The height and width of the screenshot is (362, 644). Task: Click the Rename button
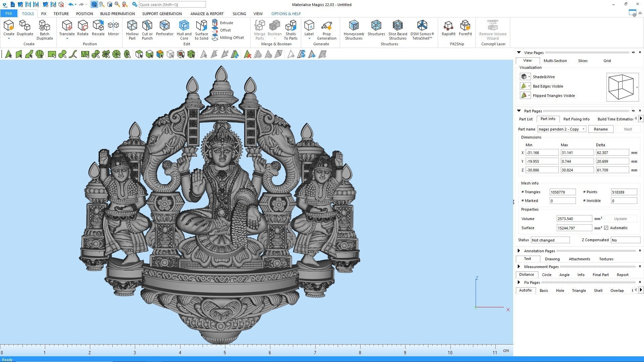click(x=600, y=129)
